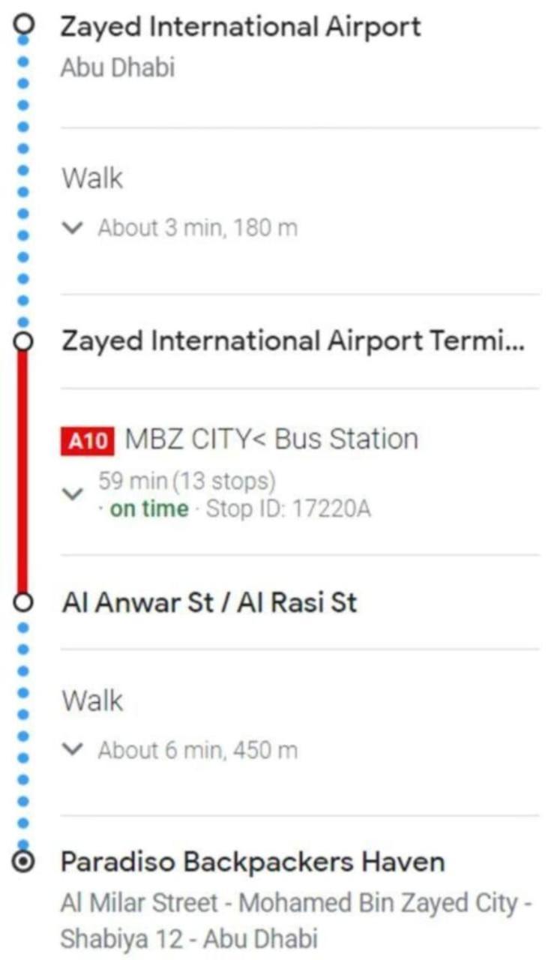The image size is (560, 960).
Task: Open the Al Anwar St / Al Rasi St stop
Action: (209, 602)
